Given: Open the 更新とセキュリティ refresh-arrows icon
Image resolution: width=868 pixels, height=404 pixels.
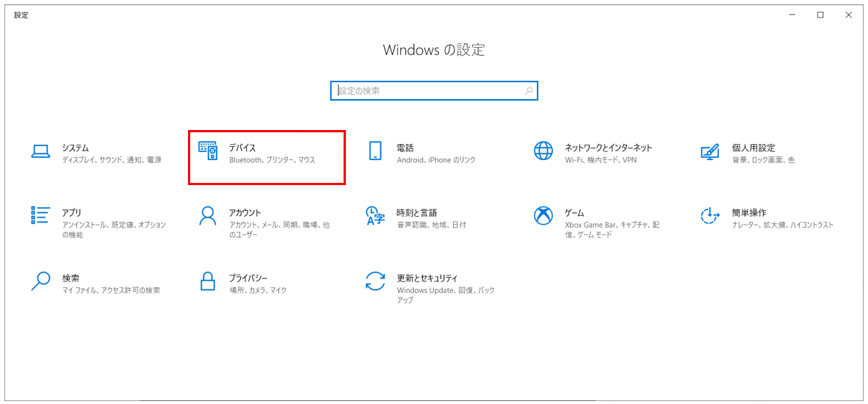Looking at the screenshot, I should (375, 281).
